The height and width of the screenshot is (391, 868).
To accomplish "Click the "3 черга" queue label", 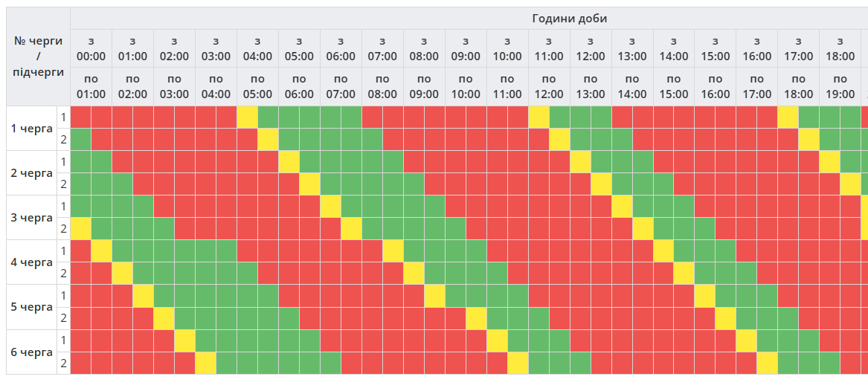I will coord(32,218).
